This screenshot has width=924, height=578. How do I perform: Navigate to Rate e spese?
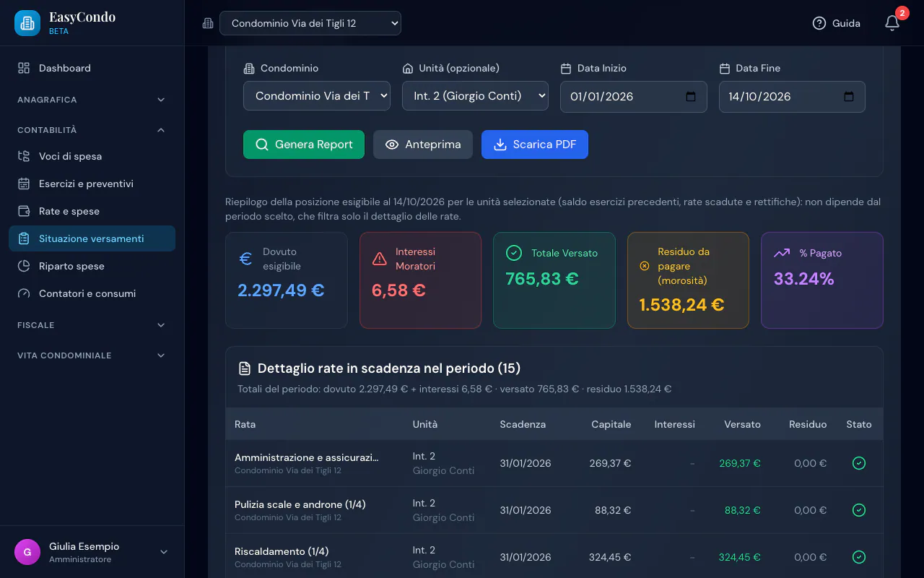point(92,211)
